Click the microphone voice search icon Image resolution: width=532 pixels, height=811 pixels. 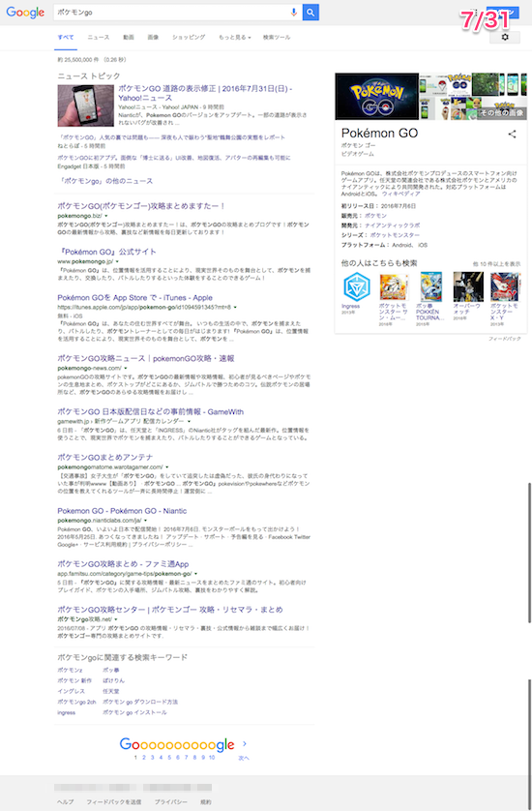pos(294,12)
